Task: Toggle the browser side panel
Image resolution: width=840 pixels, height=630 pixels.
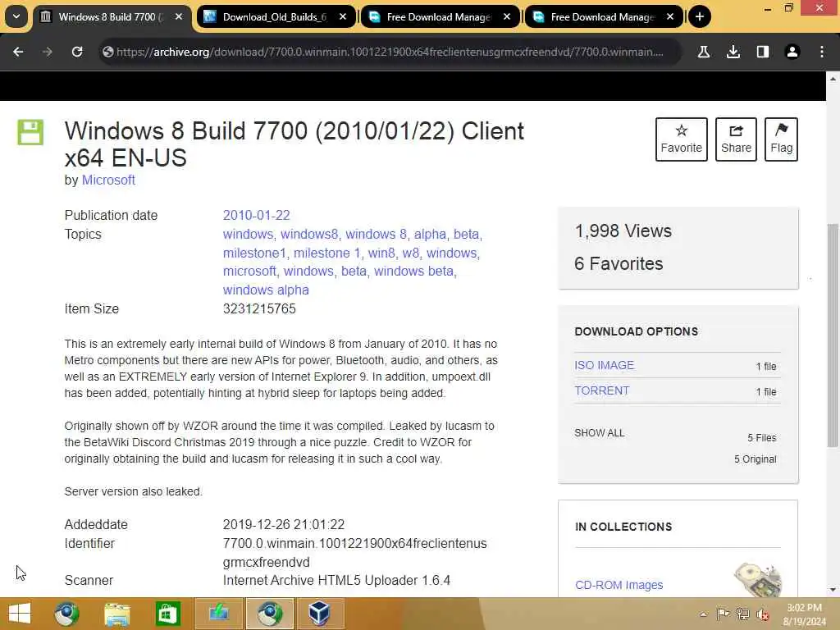Action: [x=763, y=52]
